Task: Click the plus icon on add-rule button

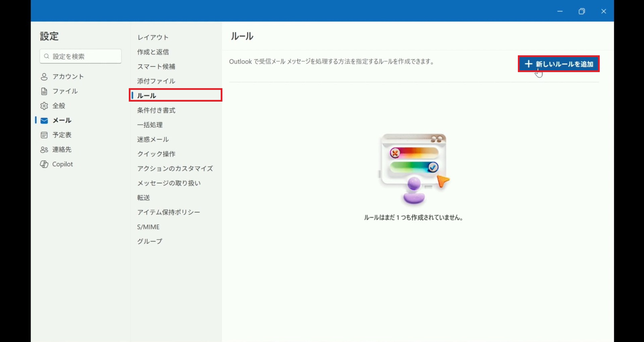Action: pos(528,64)
